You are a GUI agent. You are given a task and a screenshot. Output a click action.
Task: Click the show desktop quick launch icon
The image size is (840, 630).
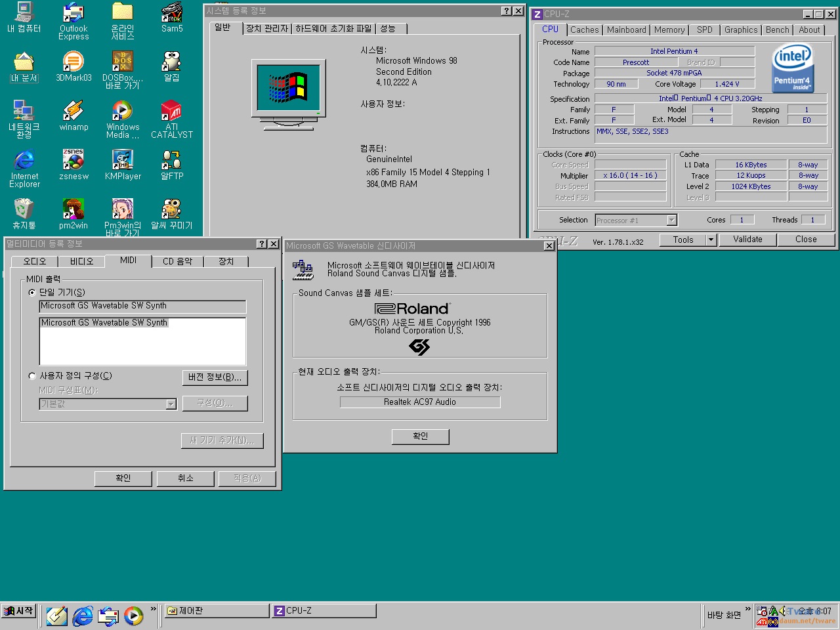[x=56, y=616]
